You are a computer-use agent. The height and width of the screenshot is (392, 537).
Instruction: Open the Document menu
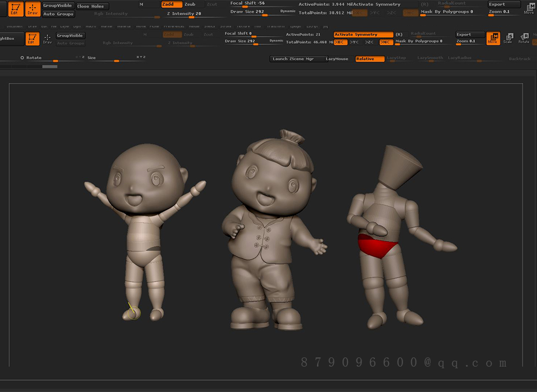click(x=15, y=26)
